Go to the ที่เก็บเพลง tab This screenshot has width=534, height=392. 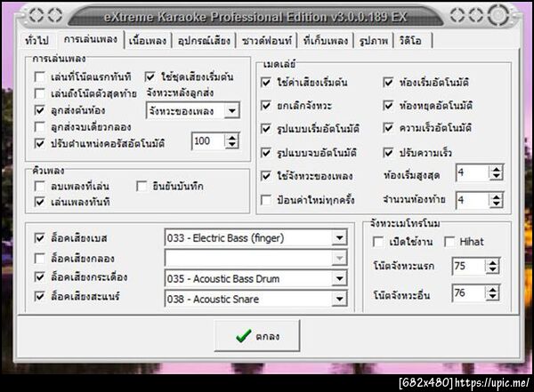click(325, 41)
